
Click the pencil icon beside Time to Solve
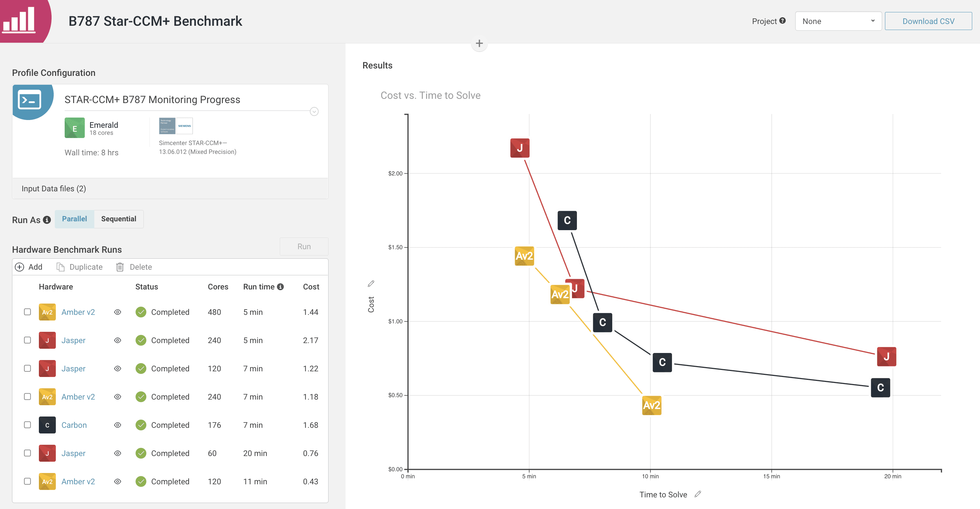pyautogui.click(x=698, y=494)
